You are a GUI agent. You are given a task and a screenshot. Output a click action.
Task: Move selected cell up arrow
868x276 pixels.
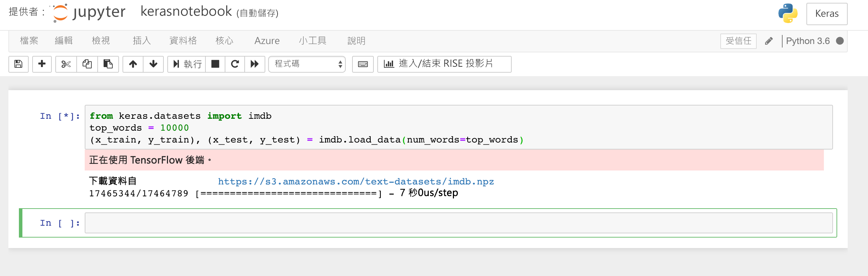pos(133,64)
